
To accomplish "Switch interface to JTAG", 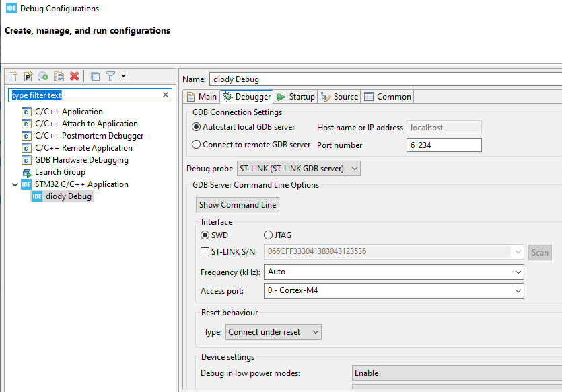I will tap(268, 235).
